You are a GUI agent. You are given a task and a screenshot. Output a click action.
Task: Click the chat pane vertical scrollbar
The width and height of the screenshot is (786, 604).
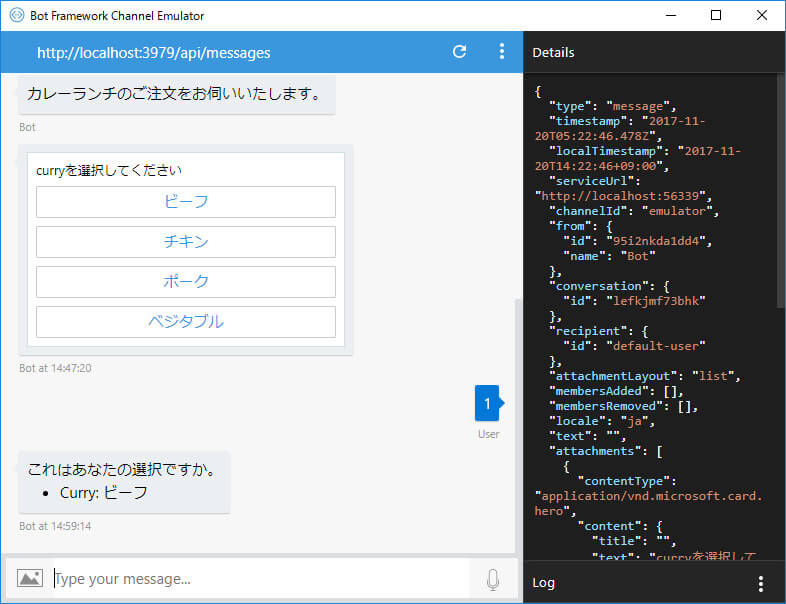pyautogui.click(x=519, y=426)
